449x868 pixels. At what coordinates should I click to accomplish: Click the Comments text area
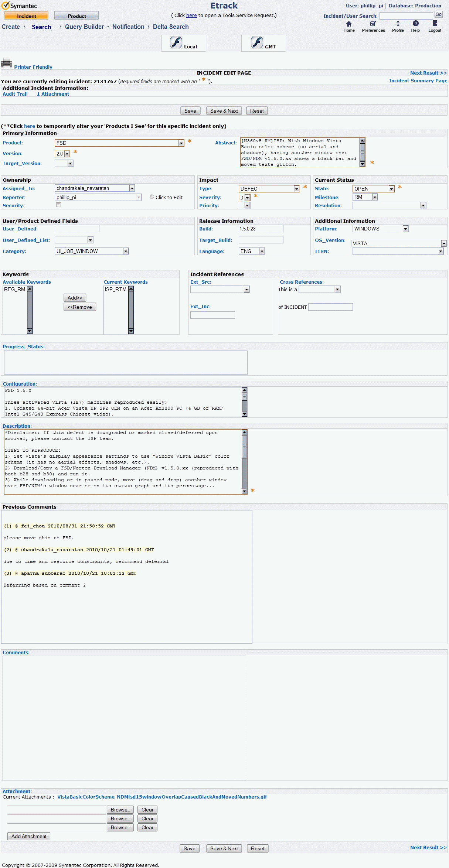(x=124, y=718)
